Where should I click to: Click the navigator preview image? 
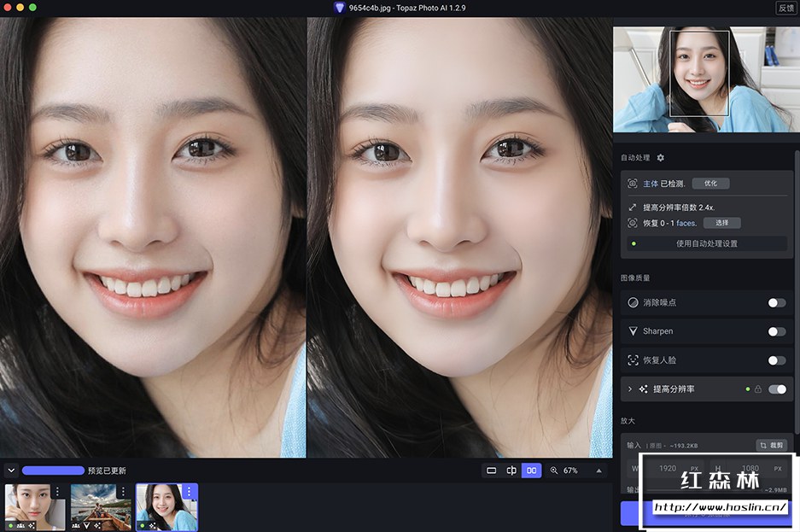click(x=706, y=79)
